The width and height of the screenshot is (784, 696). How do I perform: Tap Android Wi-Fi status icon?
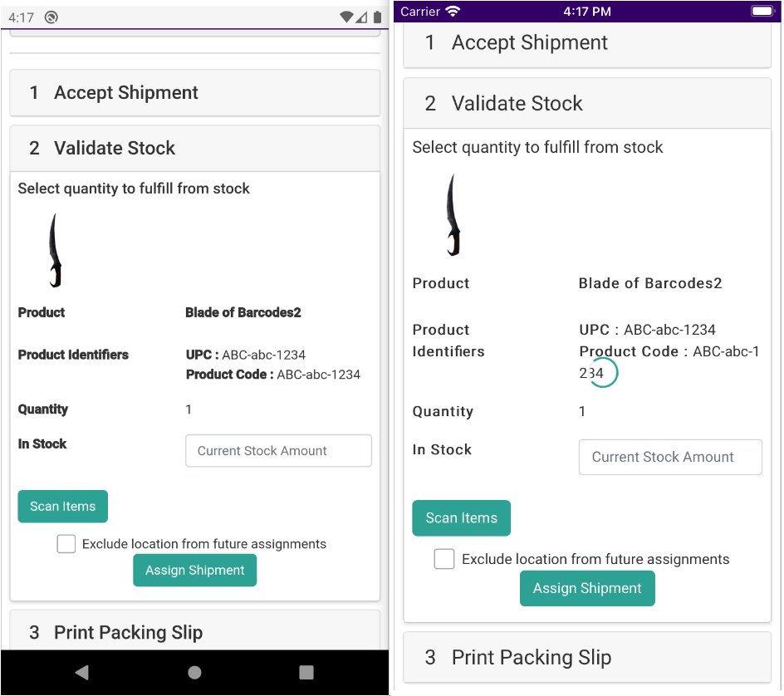tap(347, 17)
